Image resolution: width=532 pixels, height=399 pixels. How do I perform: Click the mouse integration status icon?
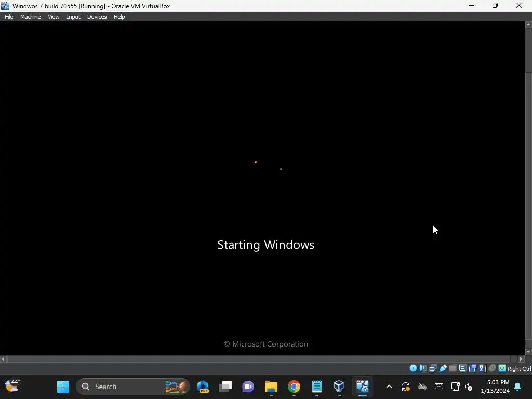tap(493, 368)
